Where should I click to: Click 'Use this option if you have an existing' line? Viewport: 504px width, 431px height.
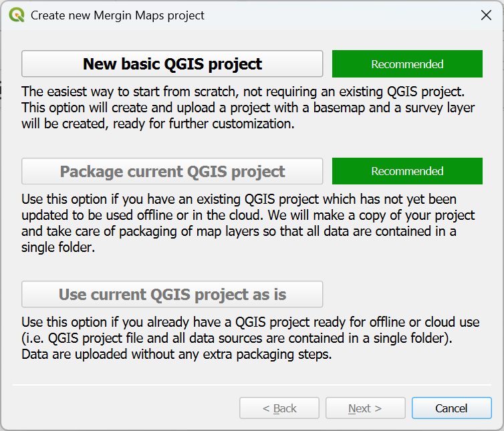(240, 199)
